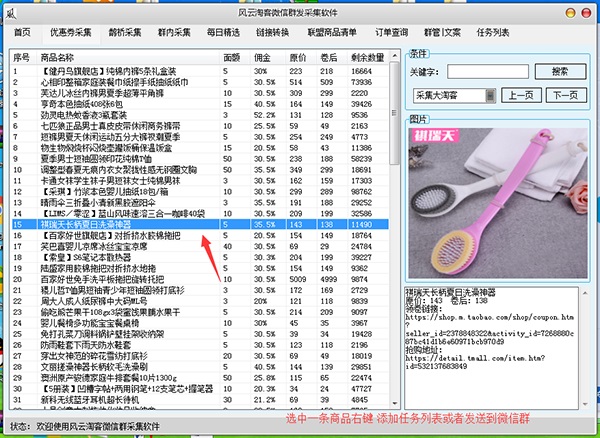Sort by the 序号 column header
The image size is (600, 438).
tap(21, 58)
